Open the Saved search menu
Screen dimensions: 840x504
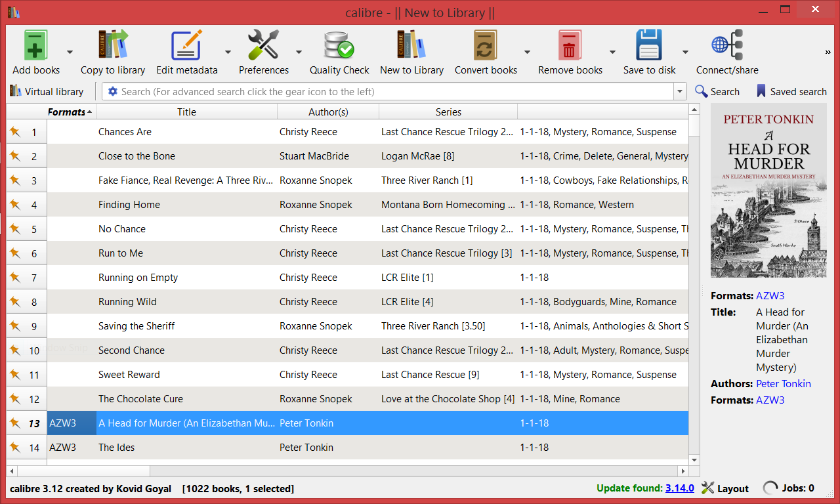point(791,92)
